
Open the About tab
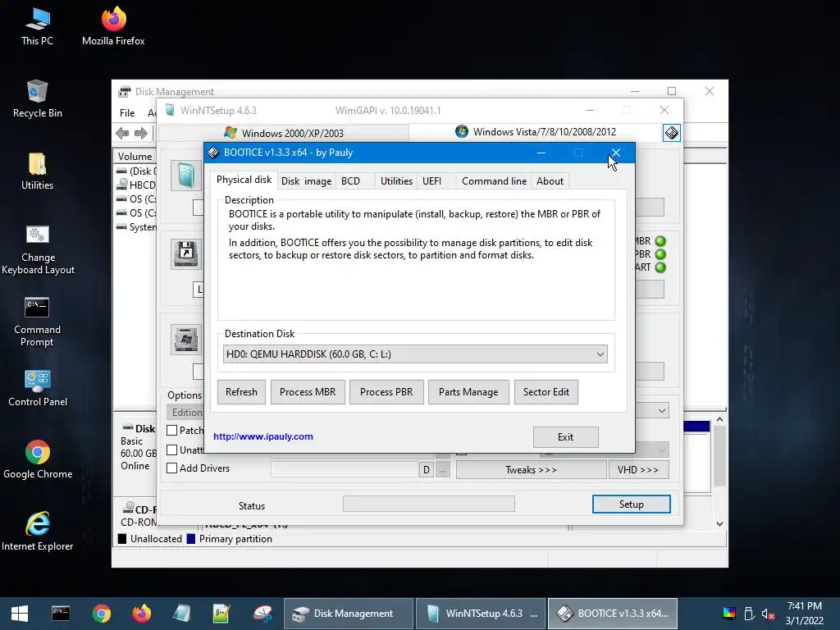coord(550,181)
